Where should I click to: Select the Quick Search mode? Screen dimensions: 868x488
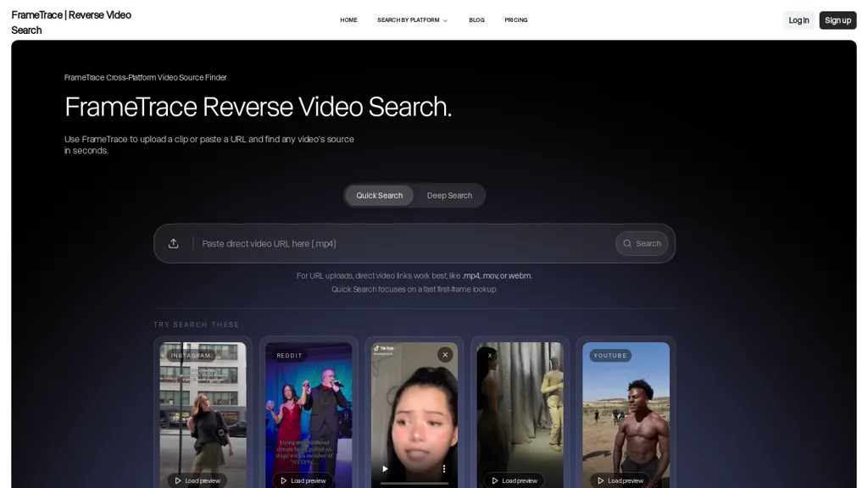point(379,196)
